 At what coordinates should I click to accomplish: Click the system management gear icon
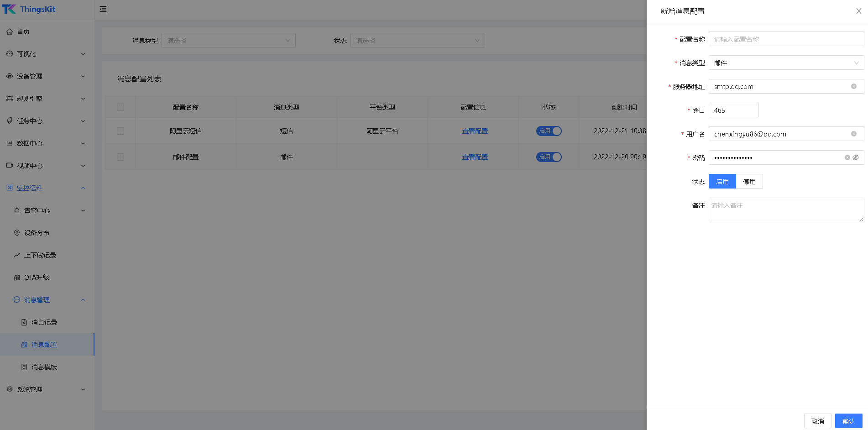pos(10,389)
